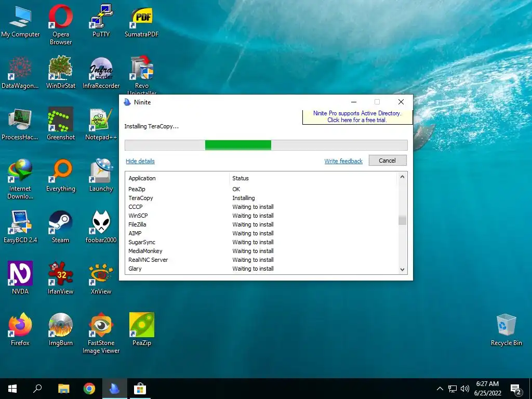Select the Revo Uninstaller desktop icon
This screenshot has width=532, height=399.
click(141, 75)
